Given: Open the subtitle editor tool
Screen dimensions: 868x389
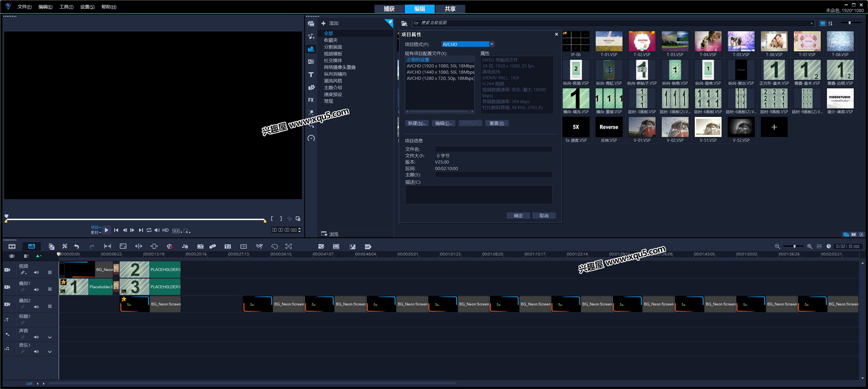Looking at the screenshot, I should [x=228, y=246].
